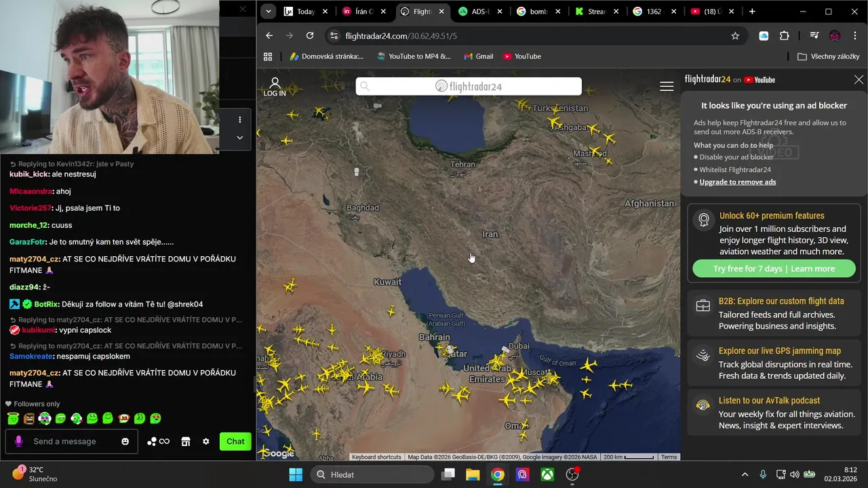Click the Keyboard shortcuts map button
This screenshot has width=868, height=488.
coord(376,457)
